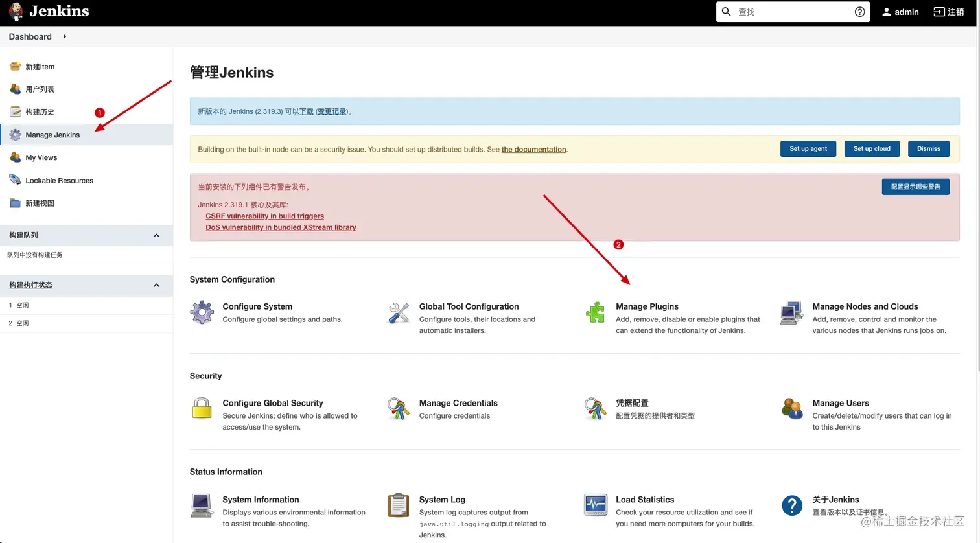
Task: Click the 凭据配置 keys icon
Action: pos(595,409)
